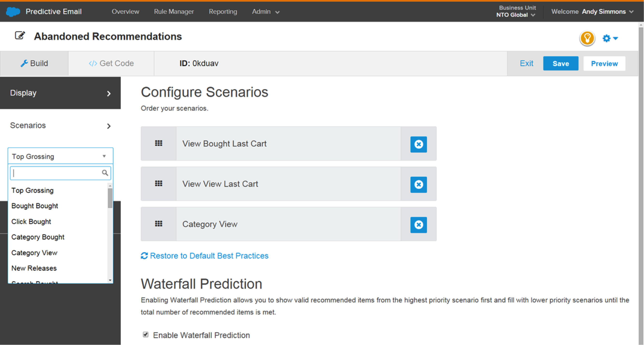This screenshot has width=644, height=345.
Task: Expand the Admin menu
Action: click(266, 12)
